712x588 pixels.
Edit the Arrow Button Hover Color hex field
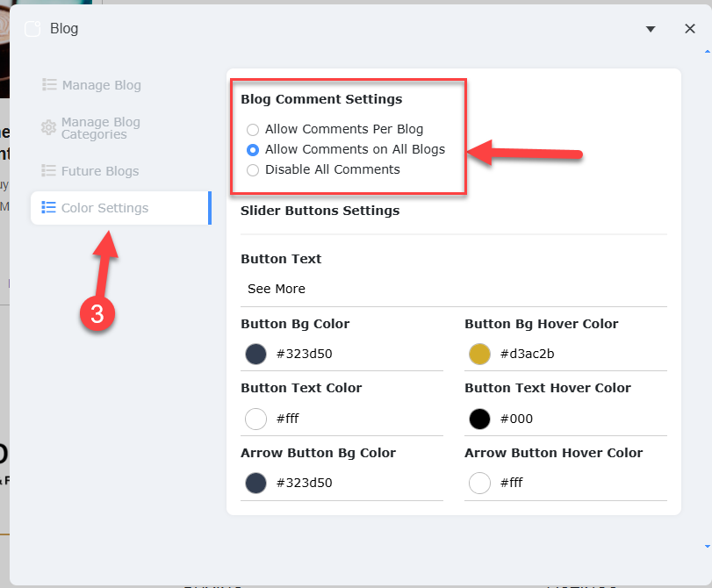click(x=579, y=483)
